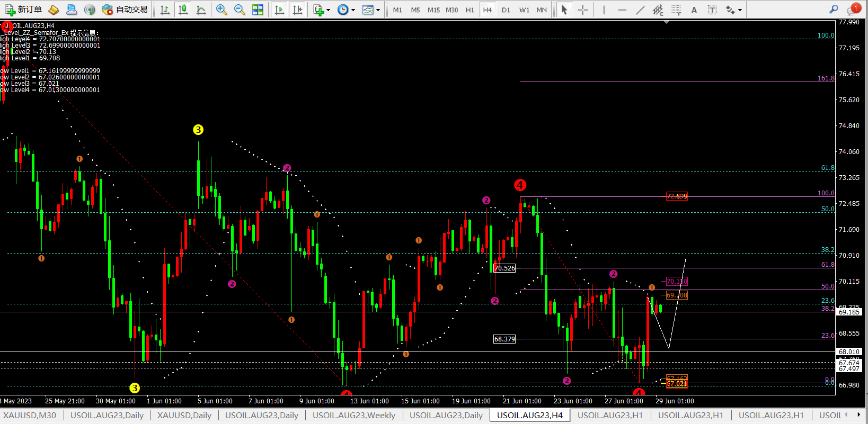868x424 pixels.
Task: Click the 72.699 red level label
Action: click(x=677, y=196)
